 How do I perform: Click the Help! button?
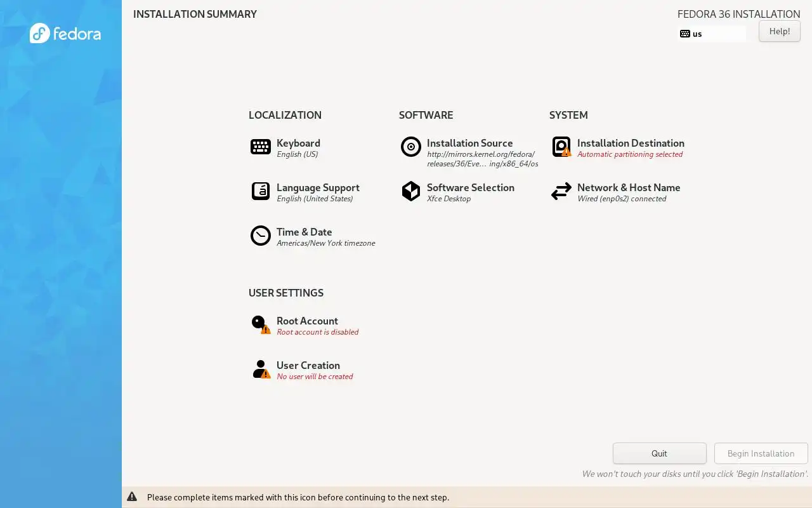pos(780,31)
